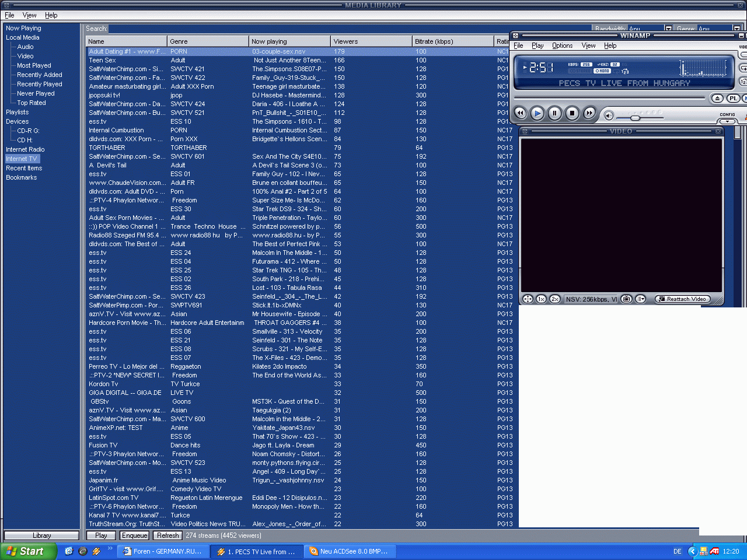Click the Enqueue button
747x560 pixels.
(134, 535)
